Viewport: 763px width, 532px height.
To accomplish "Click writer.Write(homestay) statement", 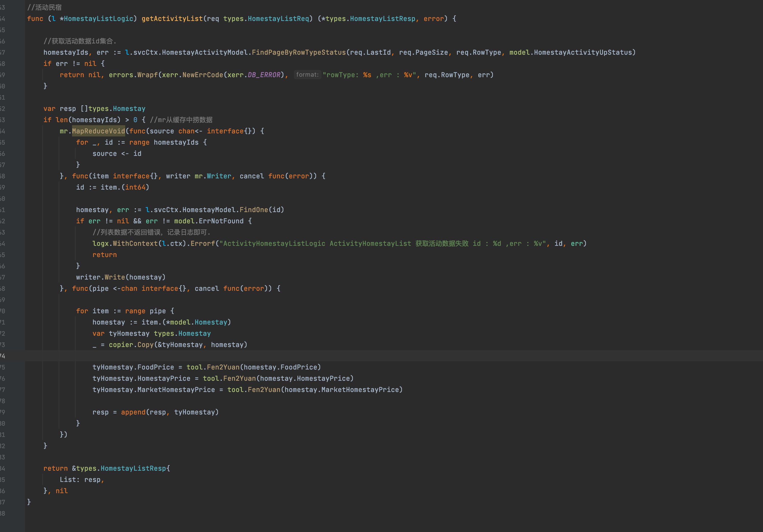I will tap(121, 277).
